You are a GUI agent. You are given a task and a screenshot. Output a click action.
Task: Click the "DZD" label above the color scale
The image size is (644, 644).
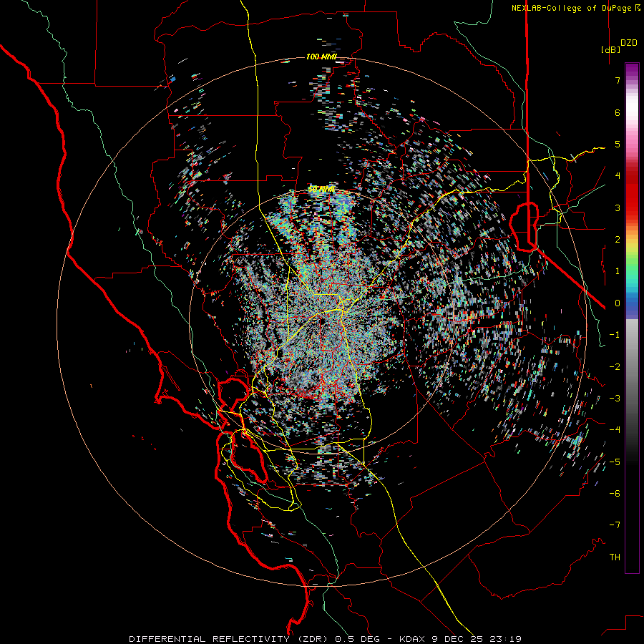tap(629, 43)
